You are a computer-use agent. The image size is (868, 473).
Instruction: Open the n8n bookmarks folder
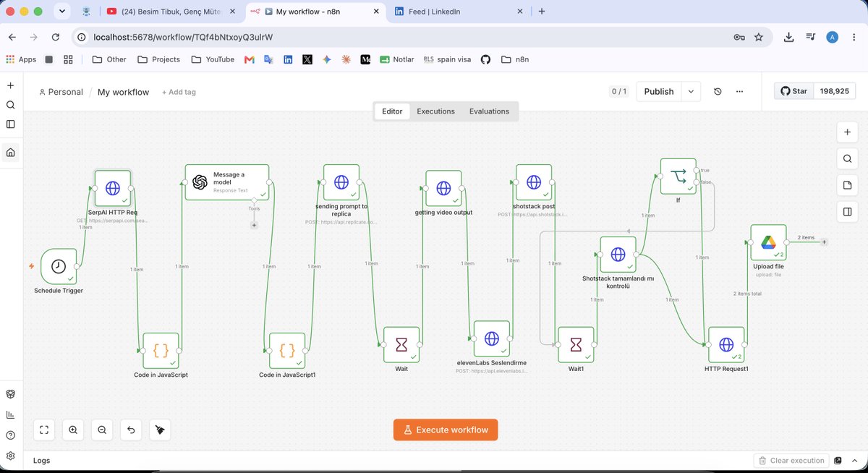coord(515,59)
